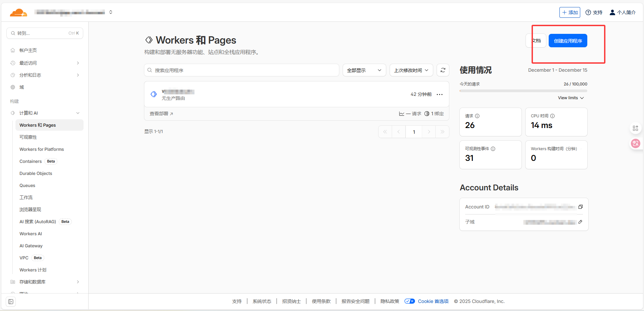Screen dimensions: 644x311
Task: Open the 域 section
Action: click(21, 87)
